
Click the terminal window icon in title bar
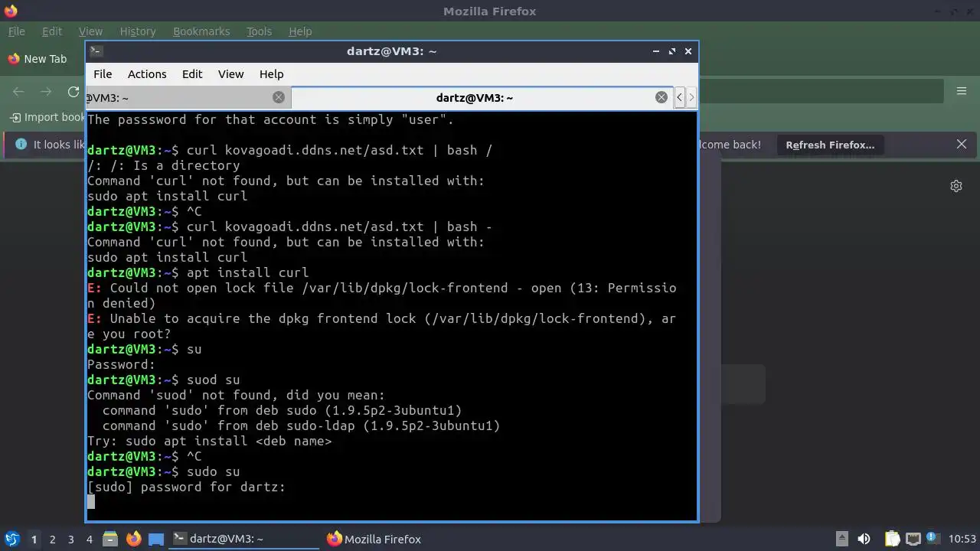pyautogui.click(x=96, y=51)
